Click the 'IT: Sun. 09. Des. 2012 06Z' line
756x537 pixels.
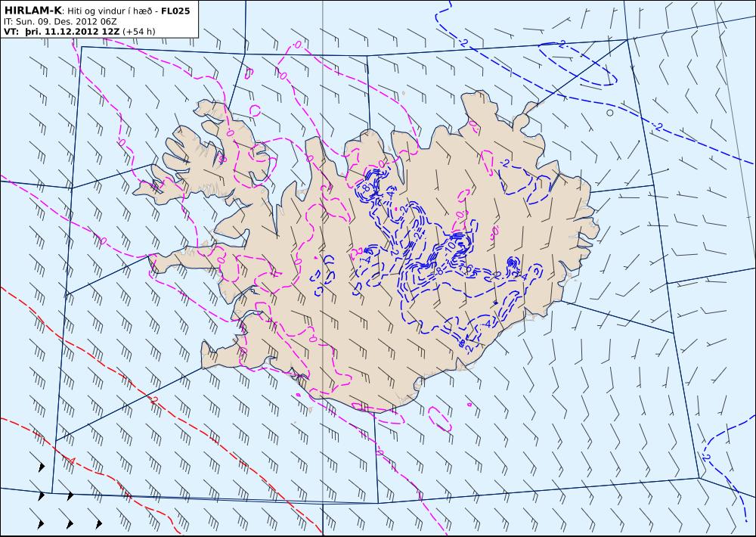pyautogui.click(x=60, y=22)
